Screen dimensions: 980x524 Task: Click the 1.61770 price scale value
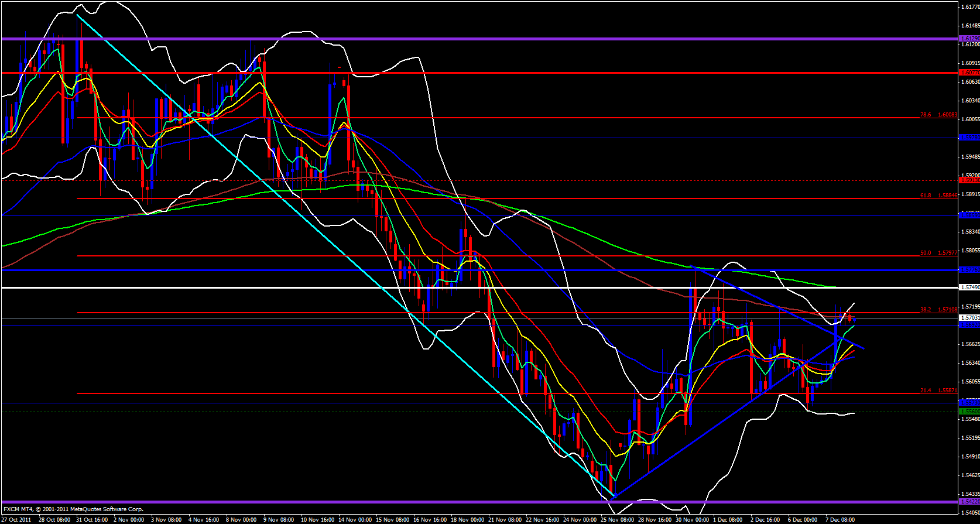coord(969,7)
